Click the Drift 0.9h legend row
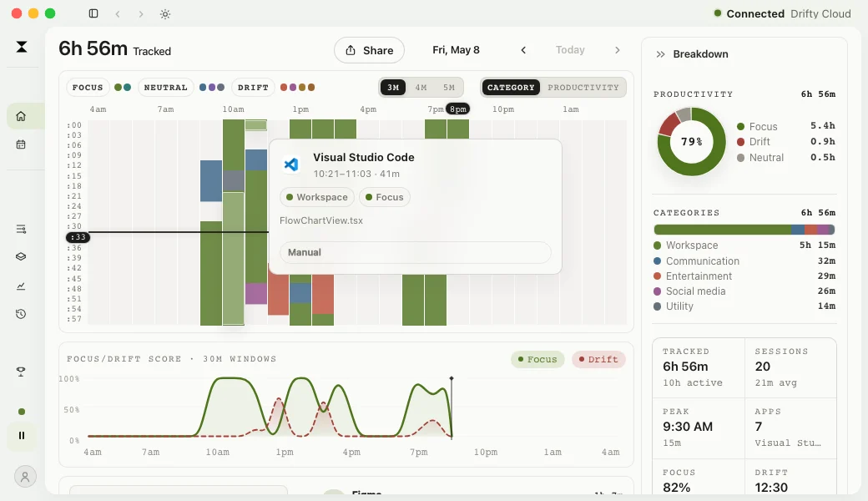868x501 pixels. pyautogui.click(x=785, y=142)
